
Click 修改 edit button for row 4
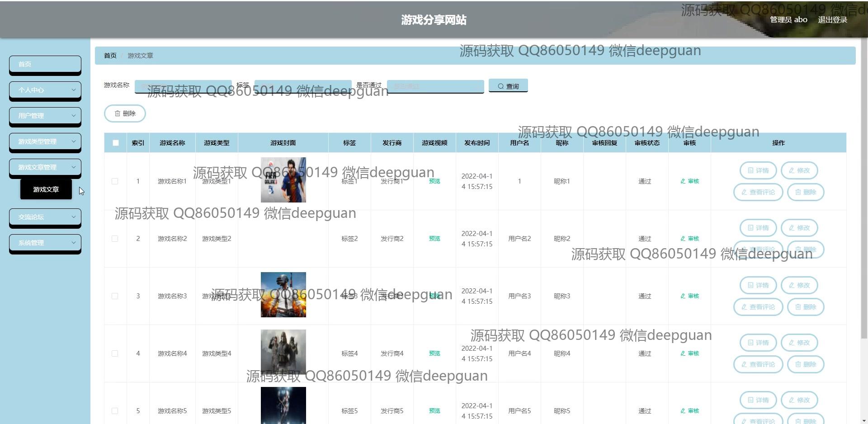(x=799, y=343)
